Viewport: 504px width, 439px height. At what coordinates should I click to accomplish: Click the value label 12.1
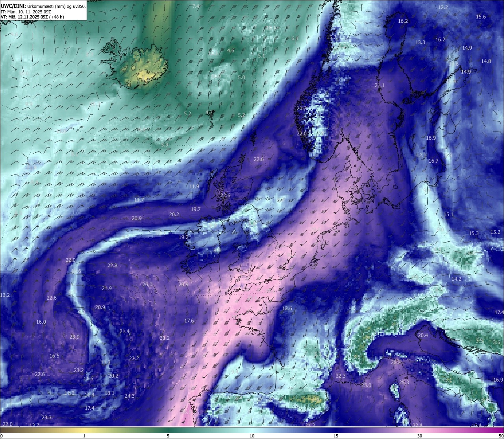click(x=421, y=155)
